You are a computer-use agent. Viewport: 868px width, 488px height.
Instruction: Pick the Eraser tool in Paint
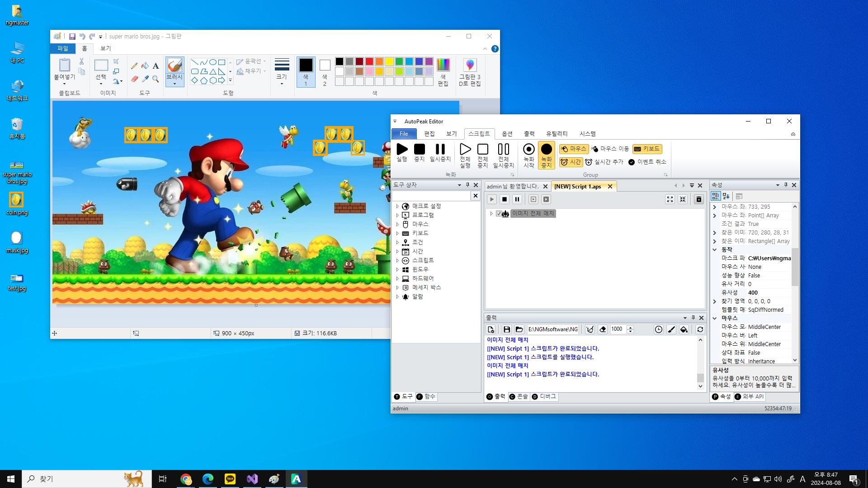coord(134,79)
